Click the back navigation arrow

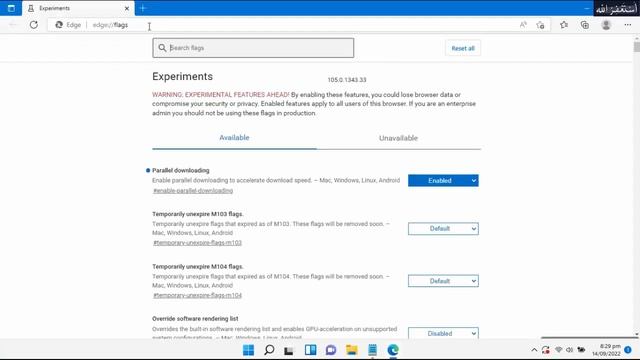pyautogui.click(x=13, y=25)
